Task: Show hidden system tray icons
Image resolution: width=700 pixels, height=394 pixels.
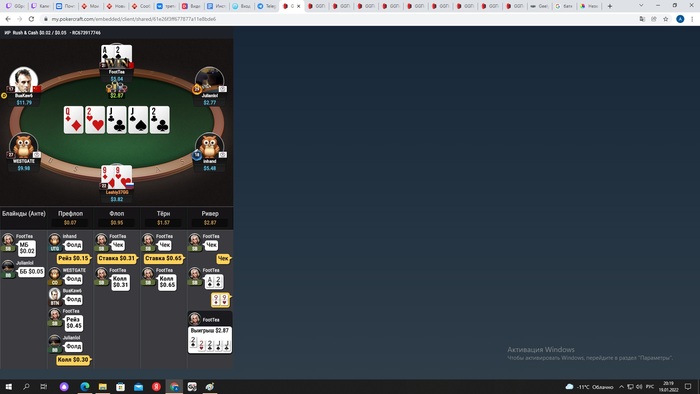Action: (621, 387)
